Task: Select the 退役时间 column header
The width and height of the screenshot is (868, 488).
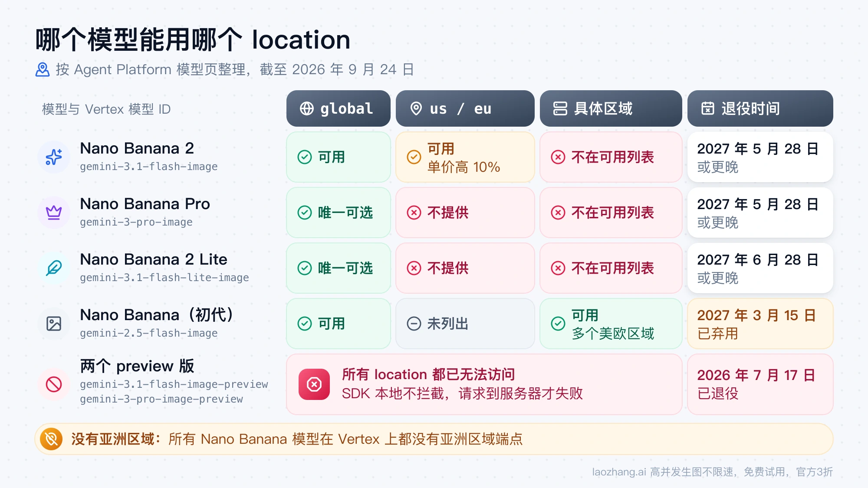Action: [760, 108]
